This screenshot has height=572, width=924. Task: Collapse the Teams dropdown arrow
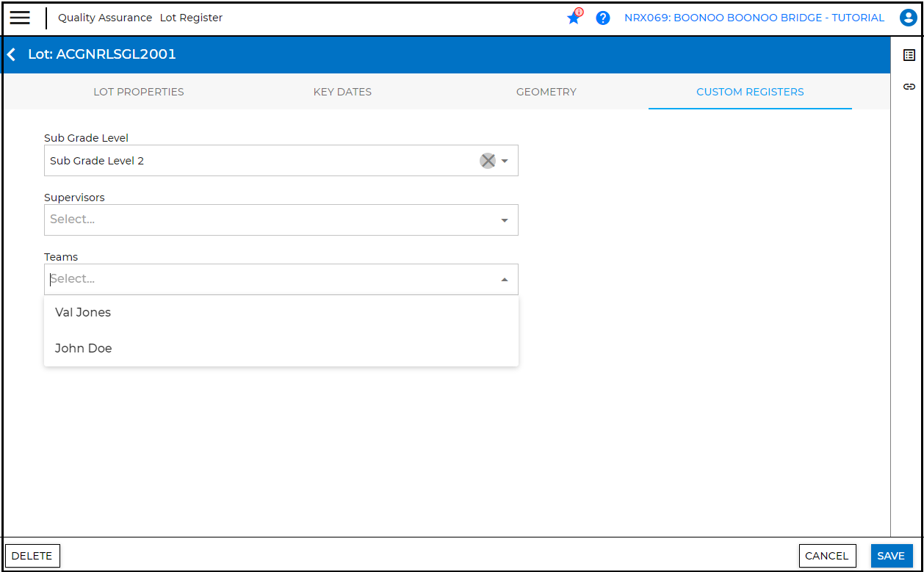coord(505,280)
